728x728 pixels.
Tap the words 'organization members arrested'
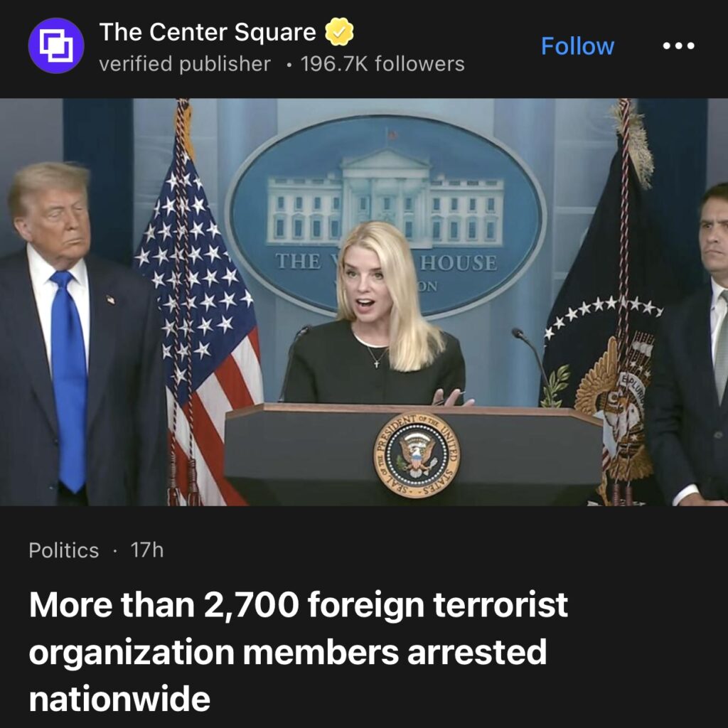[288, 653]
